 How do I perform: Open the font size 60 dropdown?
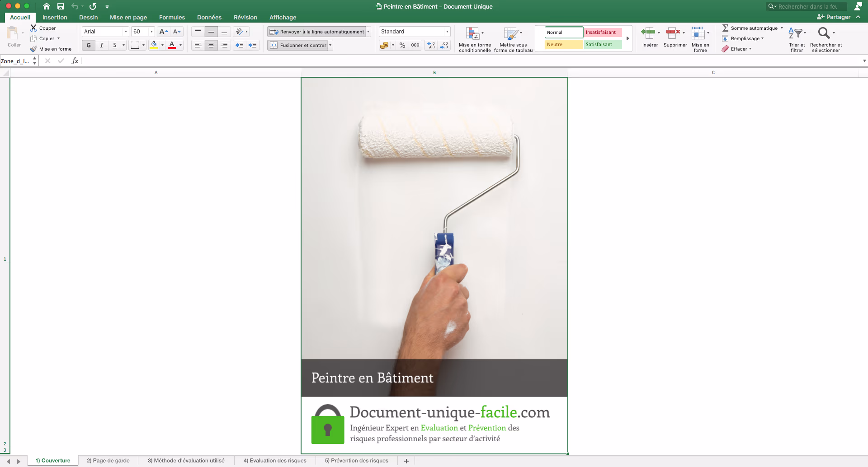[x=151, y=32]
